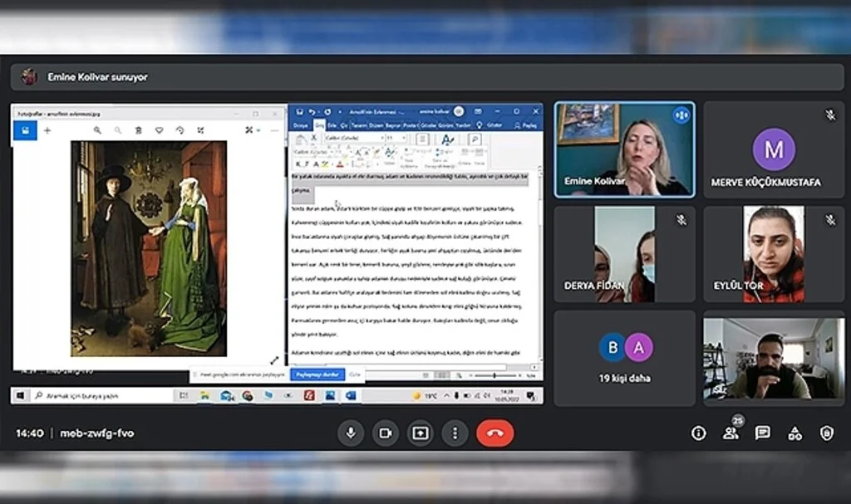Click the Arnolfini painting in Photos
Image resolution: width=851 pixels, height=504 pixels.
coord(149,248)
